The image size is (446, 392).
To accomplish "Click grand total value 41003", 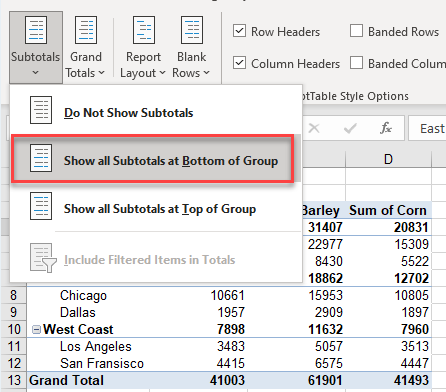I will 228,380.
